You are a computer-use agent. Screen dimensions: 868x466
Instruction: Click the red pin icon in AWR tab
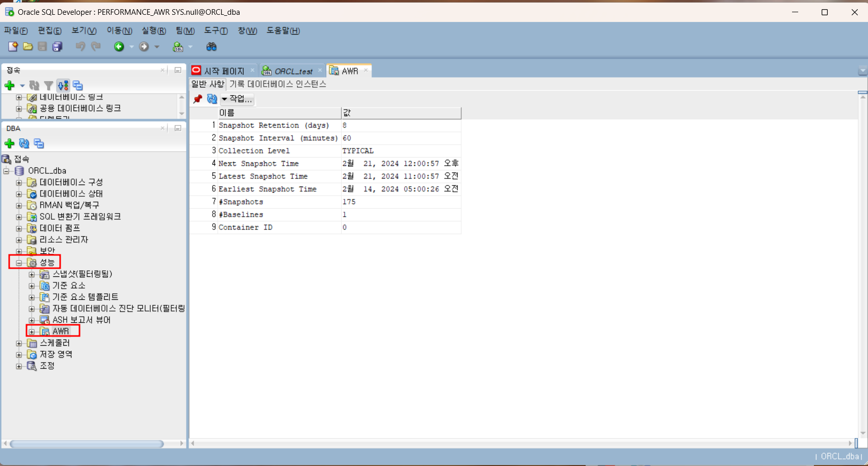198,99
